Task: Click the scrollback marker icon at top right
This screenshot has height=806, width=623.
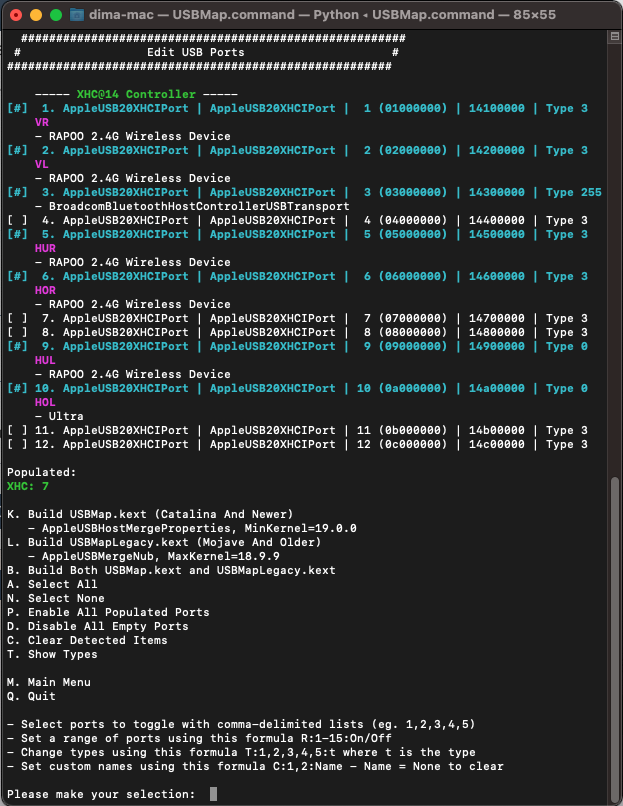Action: [x=614, y=36]
